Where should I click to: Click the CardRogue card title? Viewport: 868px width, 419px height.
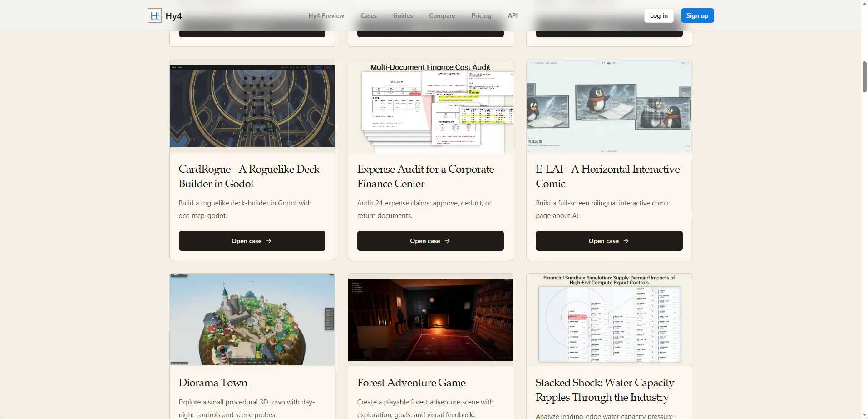pyautogui.click(x=251, y=176)
